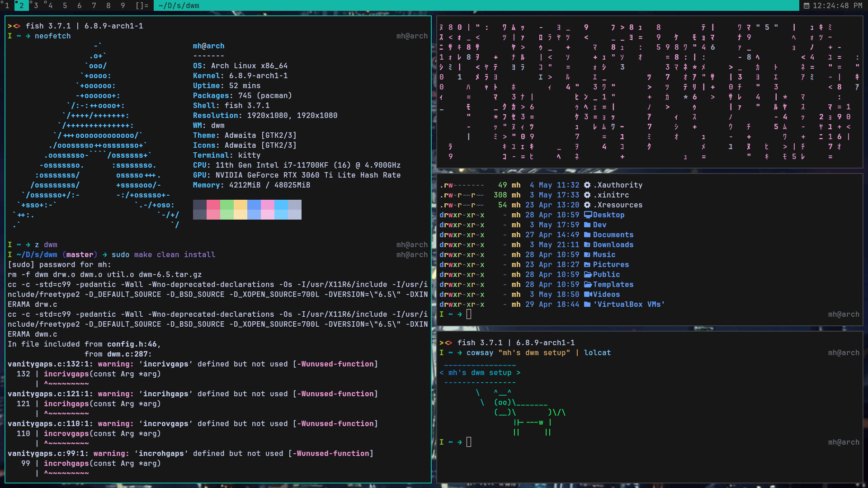
Task: Select dwm tag 2 in the bar
Action: (x=21, y=5)
